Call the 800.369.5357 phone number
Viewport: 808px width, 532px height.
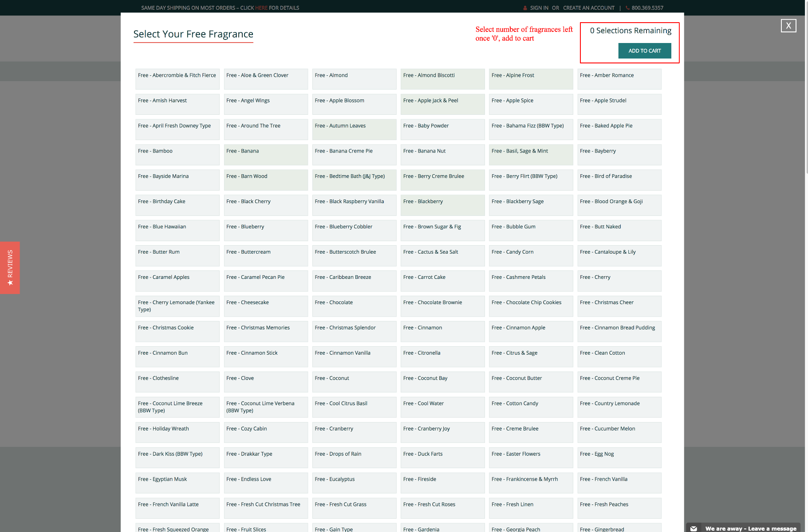click(x=647, y=8)
